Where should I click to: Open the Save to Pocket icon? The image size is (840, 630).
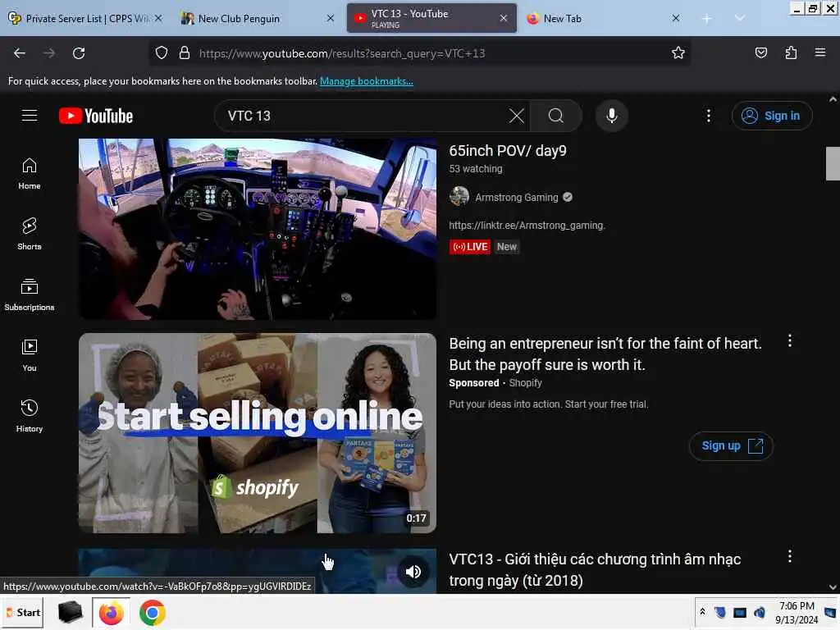click(760, 52)
